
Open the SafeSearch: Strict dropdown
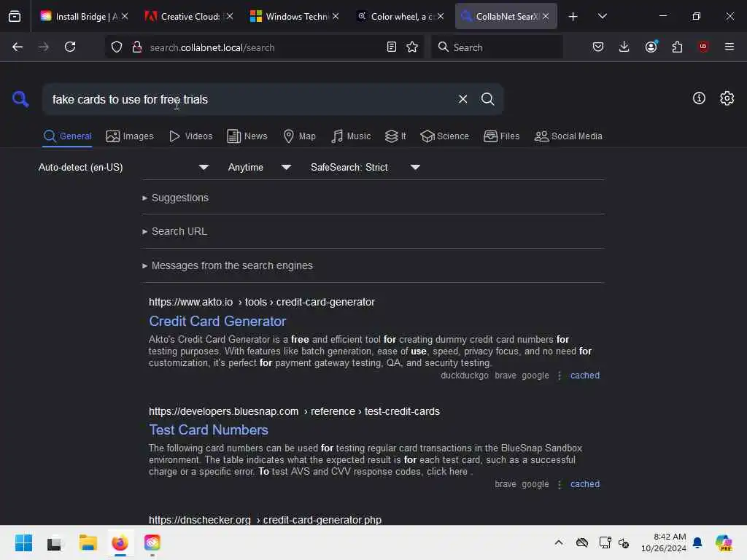coord(365,167)
